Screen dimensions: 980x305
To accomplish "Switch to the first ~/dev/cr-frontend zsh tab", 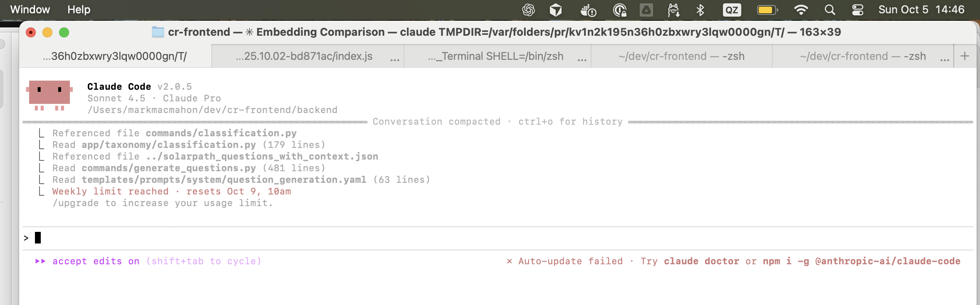I will point(681,56).
